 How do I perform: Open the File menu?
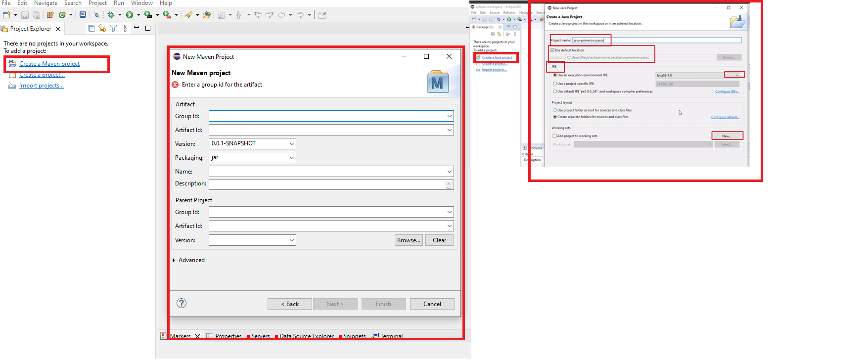click(x=6, y=3)
